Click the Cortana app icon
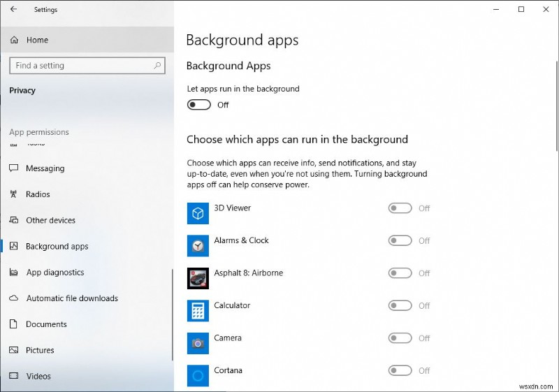Screen dimensions: 559x392 tap(198, 375)
